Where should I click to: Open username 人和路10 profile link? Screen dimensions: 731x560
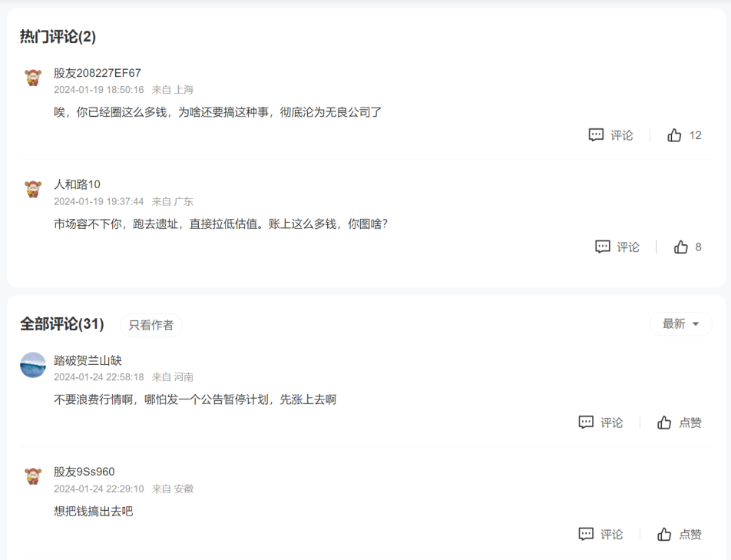coord(77,184)
